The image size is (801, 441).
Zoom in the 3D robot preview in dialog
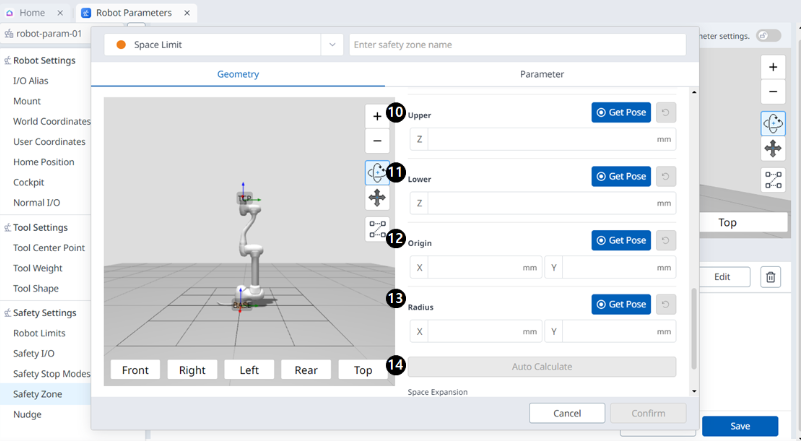pos(377,116)
